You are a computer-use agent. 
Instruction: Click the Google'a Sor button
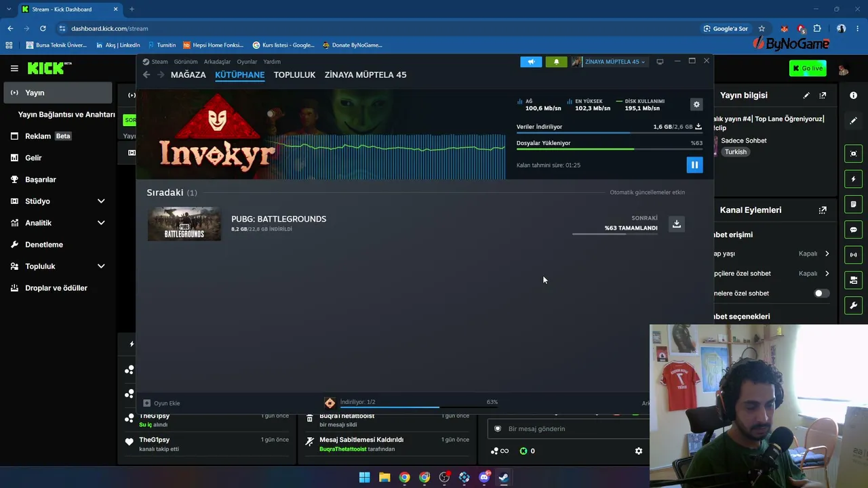click(726, 28)
